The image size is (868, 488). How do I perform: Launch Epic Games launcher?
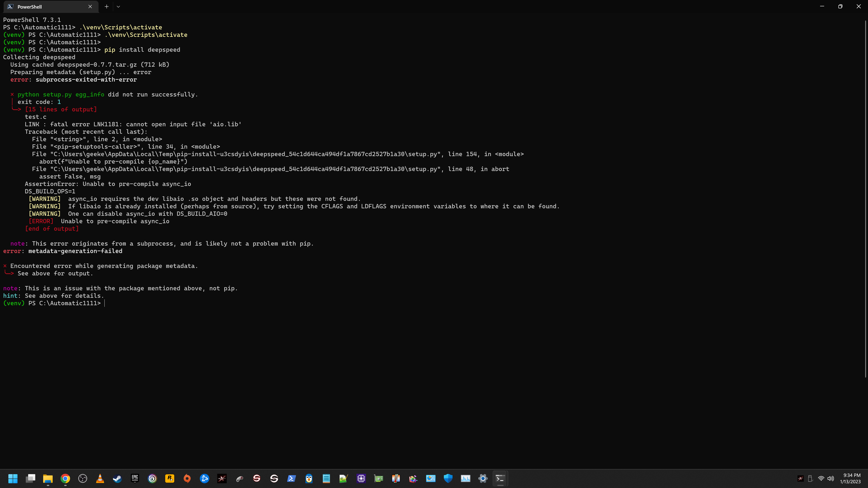click(135, 479)
